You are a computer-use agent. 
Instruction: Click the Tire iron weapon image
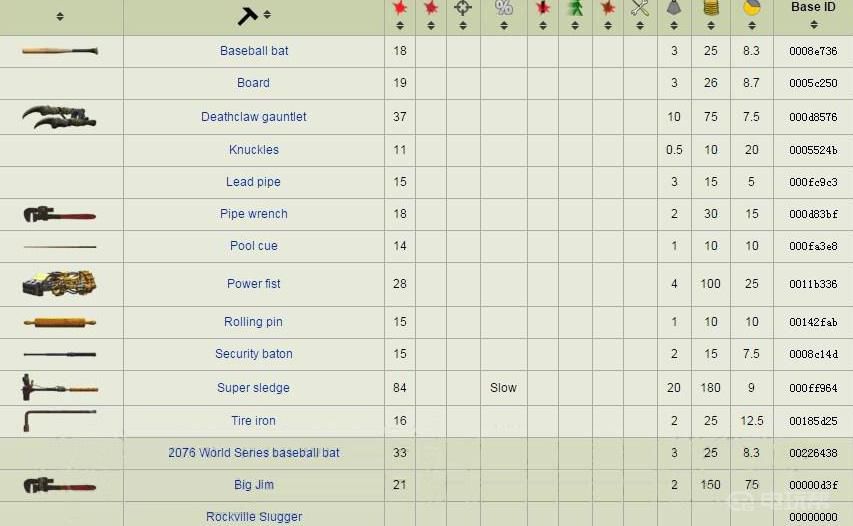pyautogui.click(x=59, y=420)
